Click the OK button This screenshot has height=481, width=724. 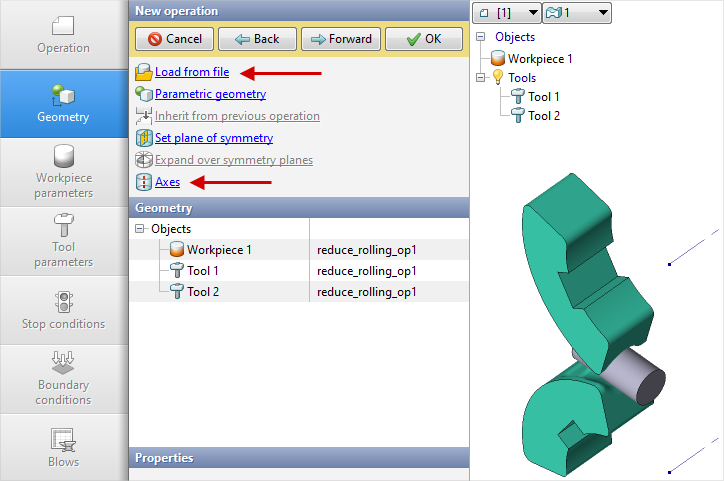tap(423, 39)
